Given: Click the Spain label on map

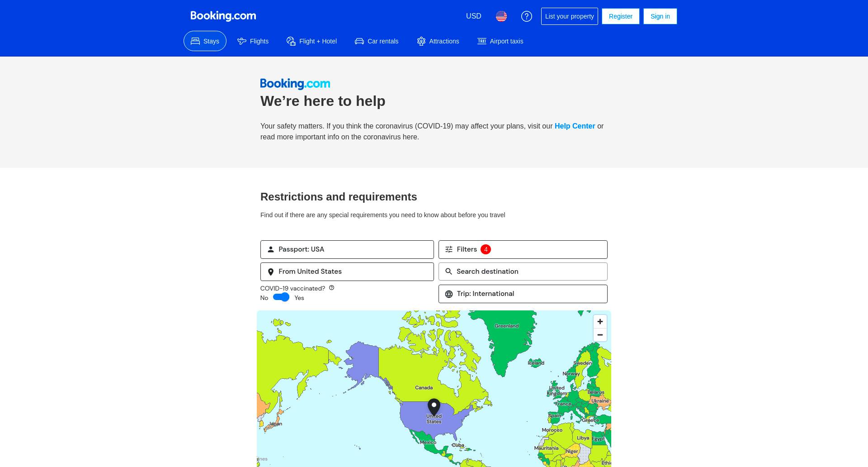Looking at the screenshot, I should [x=555, y=416].
